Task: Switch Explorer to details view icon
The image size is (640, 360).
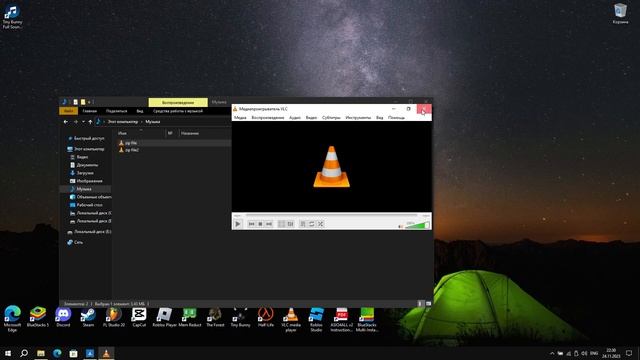Action: click(x=420, y=304)
